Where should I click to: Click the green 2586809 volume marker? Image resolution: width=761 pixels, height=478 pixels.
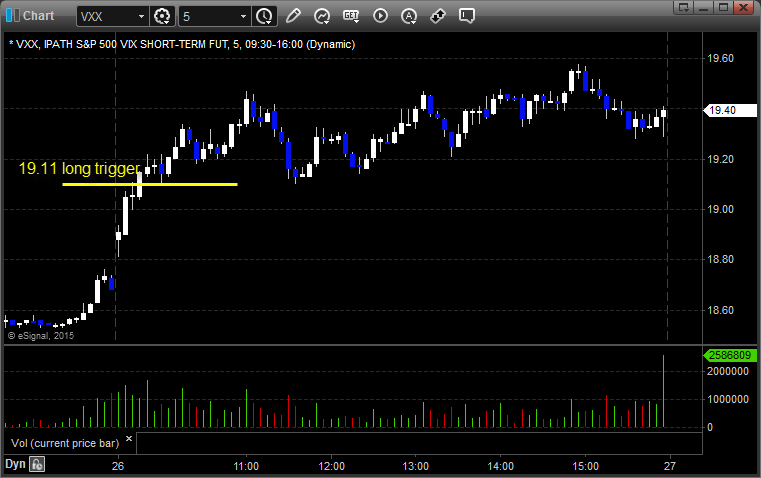click(x=730, y=355)
